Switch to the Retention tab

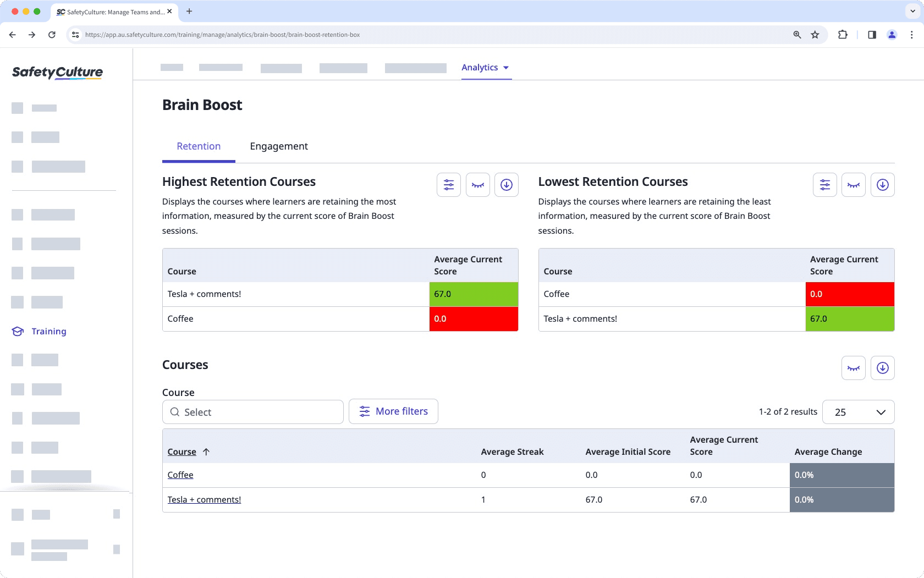(x=198, y=146)
